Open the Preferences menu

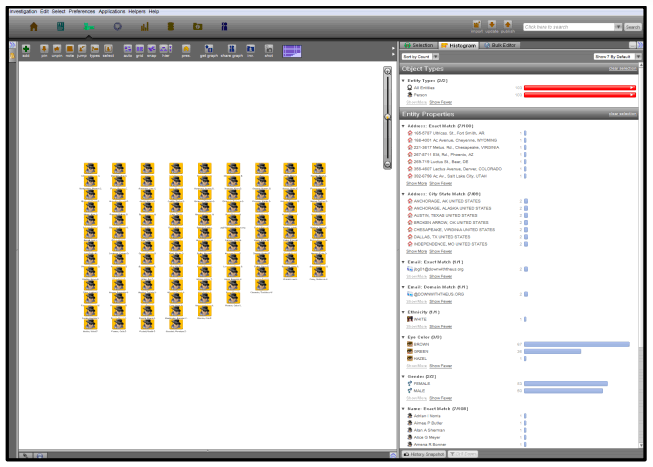tap(82, 11)
